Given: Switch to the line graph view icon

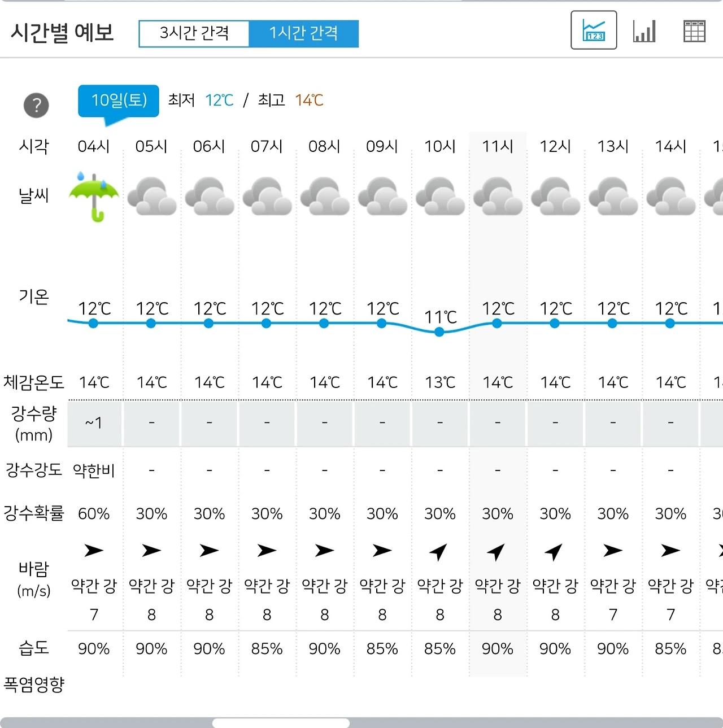Looking at the screenshot, I should click(594, 30).
